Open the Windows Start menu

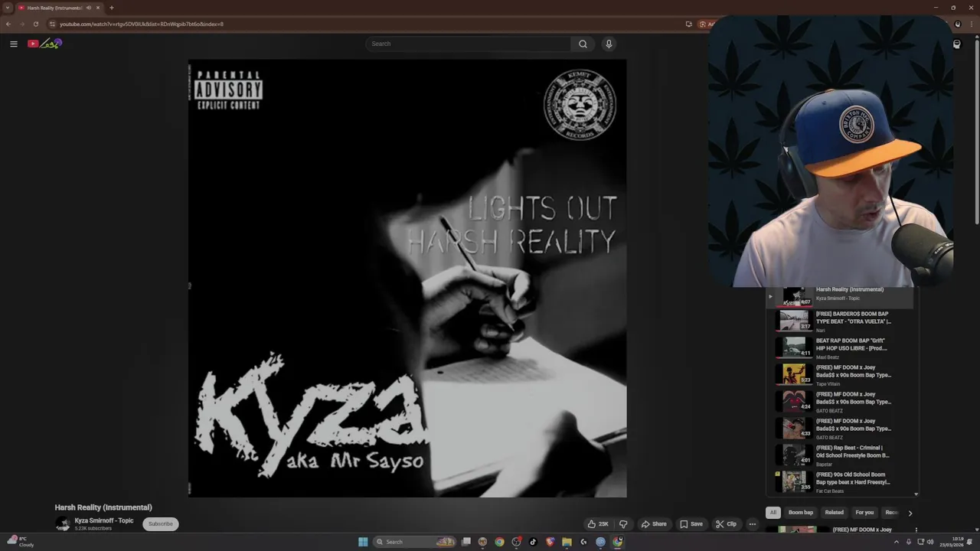click(x=363, y=542)
